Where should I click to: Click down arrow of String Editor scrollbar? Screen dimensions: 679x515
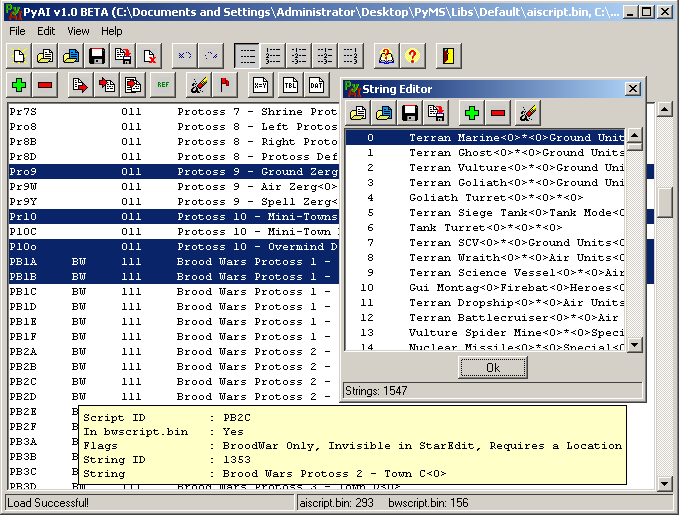pyautogui.click(x=634, y=345)
